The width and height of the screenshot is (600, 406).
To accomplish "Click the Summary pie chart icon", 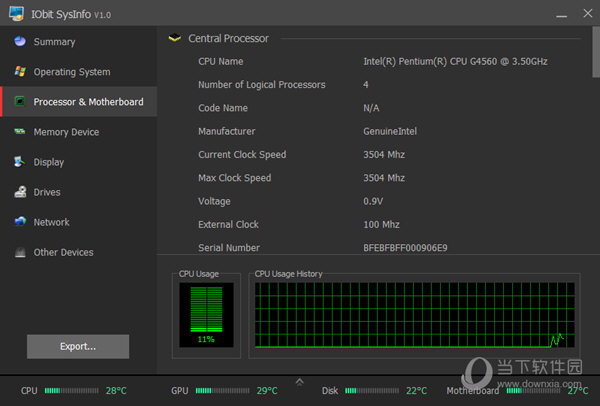I will [x=20, y=41].
